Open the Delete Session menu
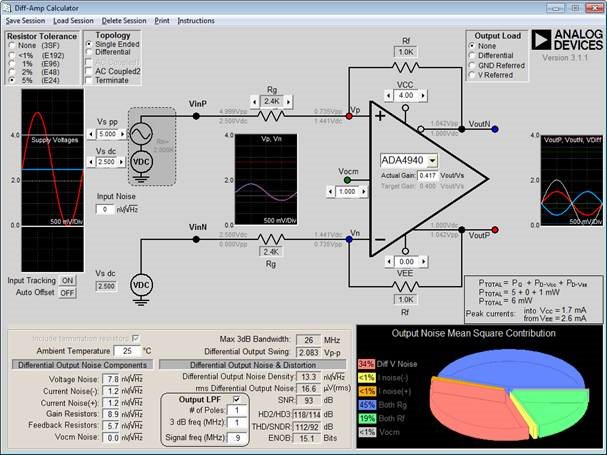Screen dimensions: 607x455 (124, 21)
